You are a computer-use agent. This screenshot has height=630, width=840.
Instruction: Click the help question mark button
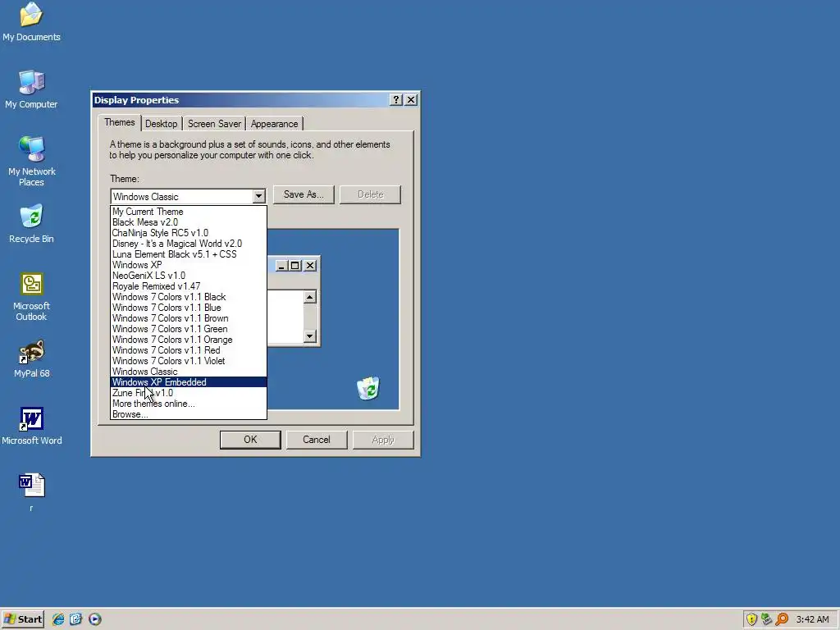[396, 99]
